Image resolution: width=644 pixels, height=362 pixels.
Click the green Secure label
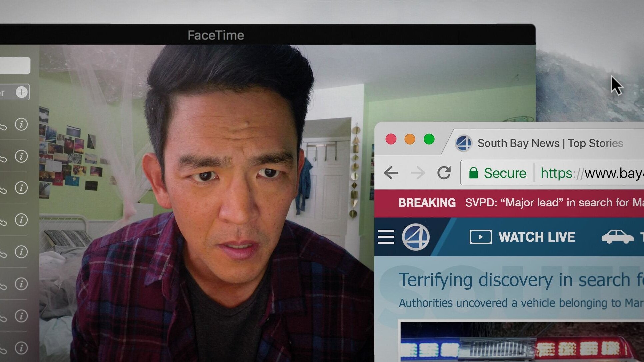(505, 173)
